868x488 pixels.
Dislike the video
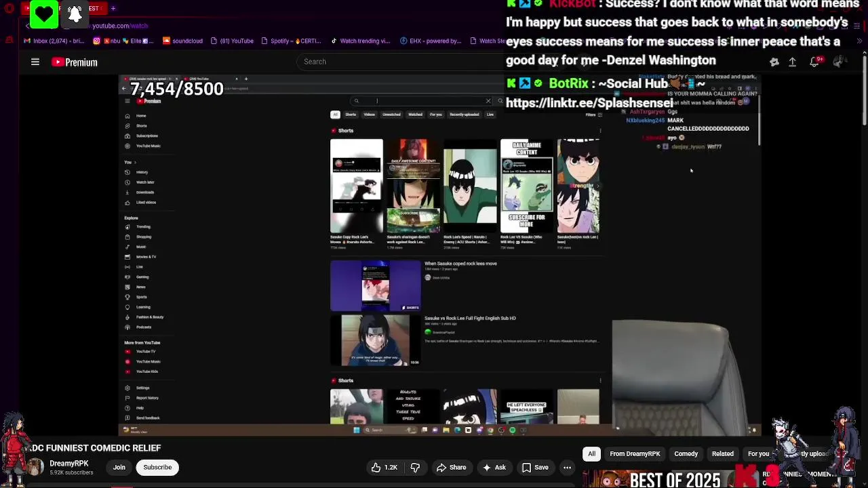coord(415,467)
